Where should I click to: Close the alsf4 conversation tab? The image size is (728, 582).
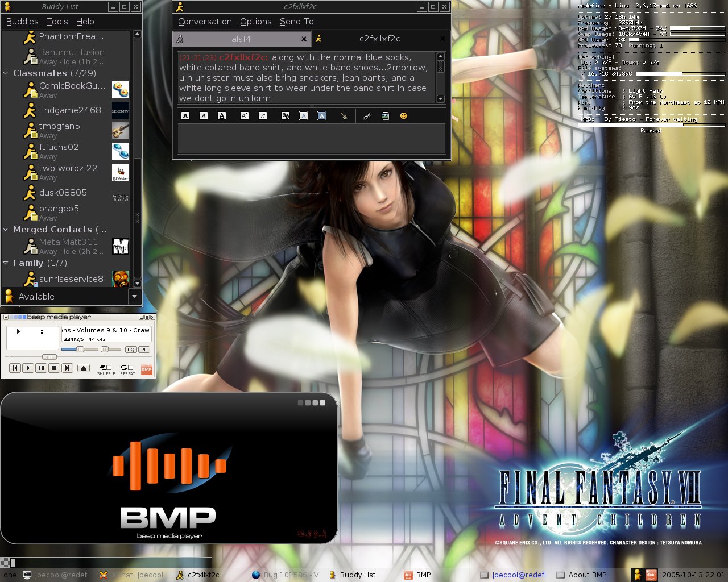[x=304, y=39]
